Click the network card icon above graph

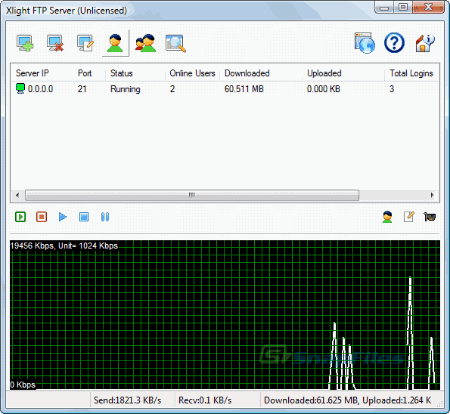pos(430,217)
